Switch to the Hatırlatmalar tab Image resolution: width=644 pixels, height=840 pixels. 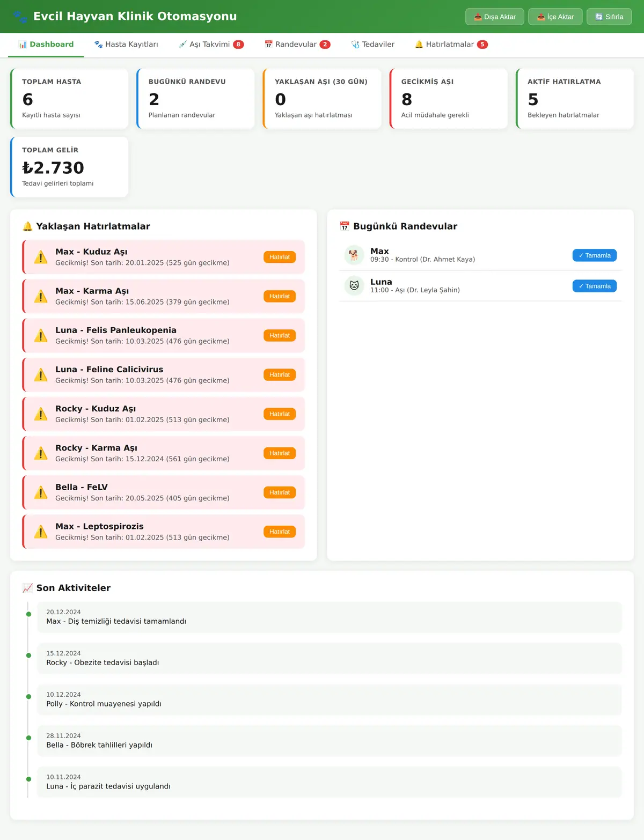tap(451, 45)
